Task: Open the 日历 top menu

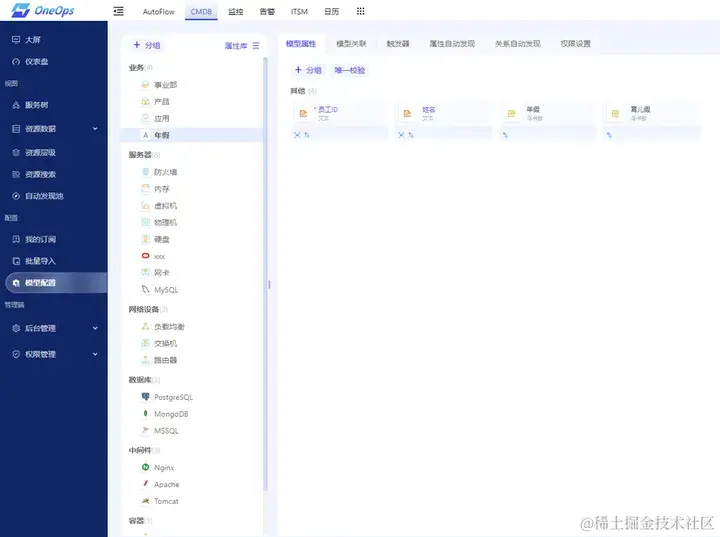Action: click(332, 11)
